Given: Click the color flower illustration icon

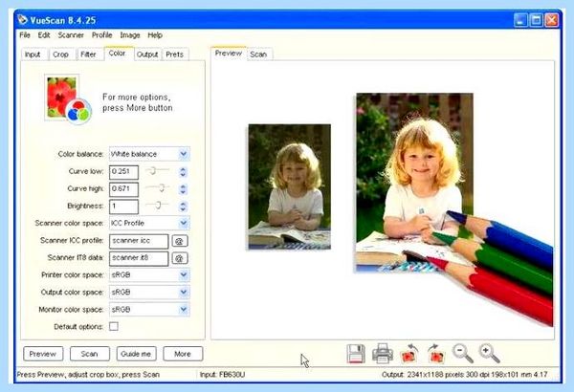Looking at the screenshot, I should (67, 99).
